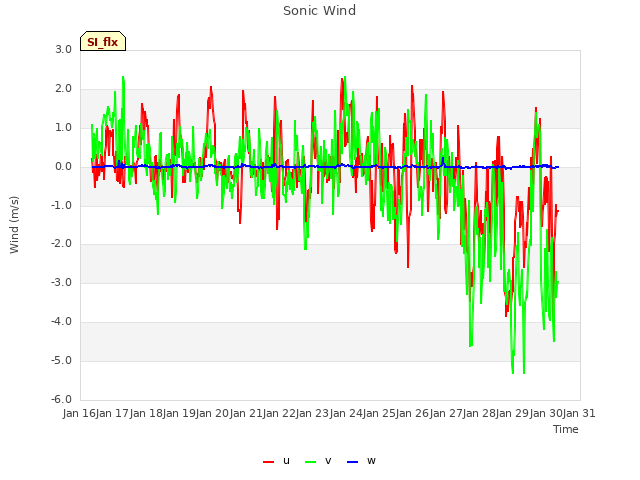The image size is (640, 480).
Task: Click the Jan 30 tick label
Action: (546, 413)
